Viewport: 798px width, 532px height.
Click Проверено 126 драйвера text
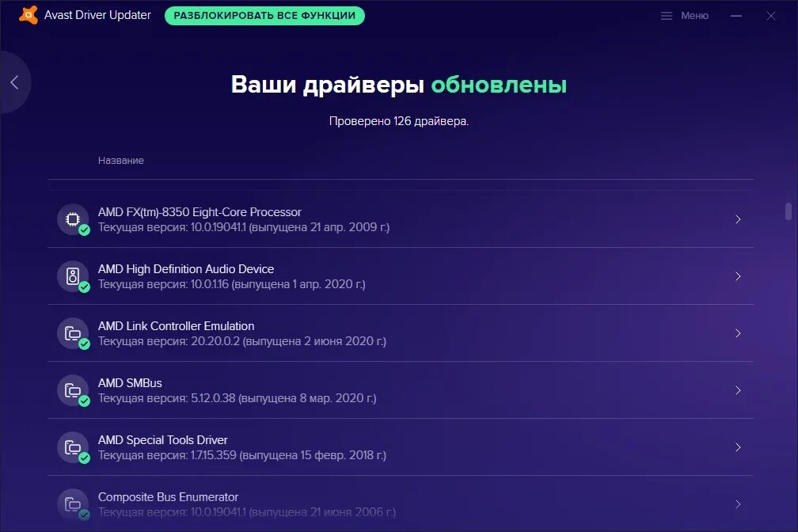click(399, 121)
